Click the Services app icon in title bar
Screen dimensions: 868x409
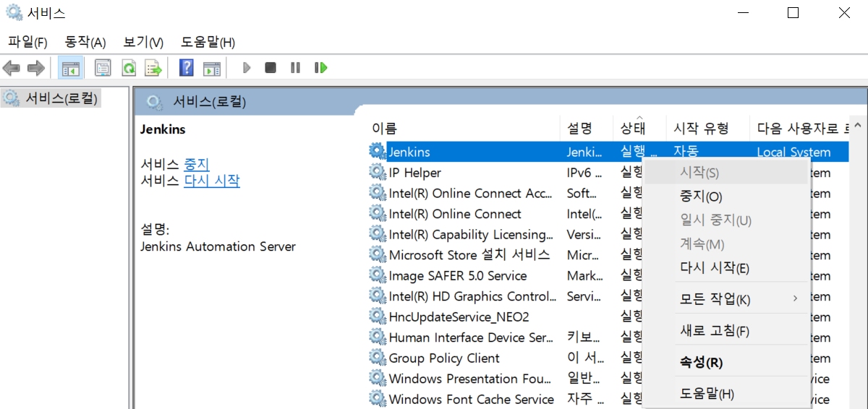pos(14,12)
